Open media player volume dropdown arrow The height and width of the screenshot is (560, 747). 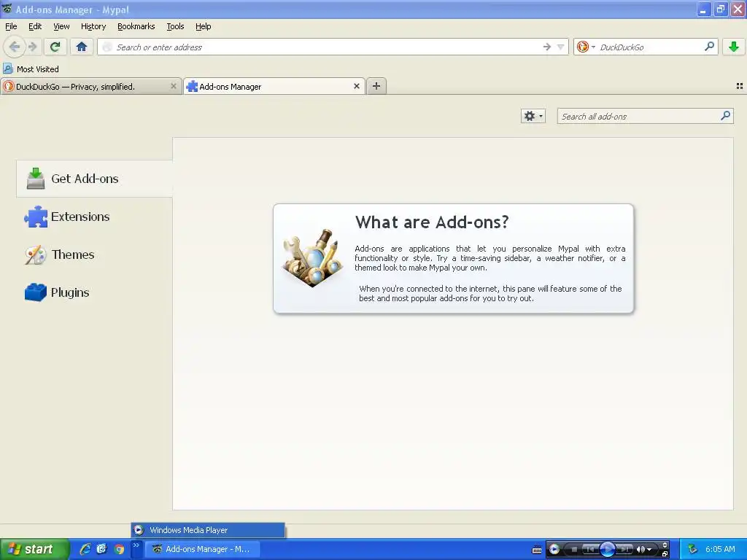point(649,550)
